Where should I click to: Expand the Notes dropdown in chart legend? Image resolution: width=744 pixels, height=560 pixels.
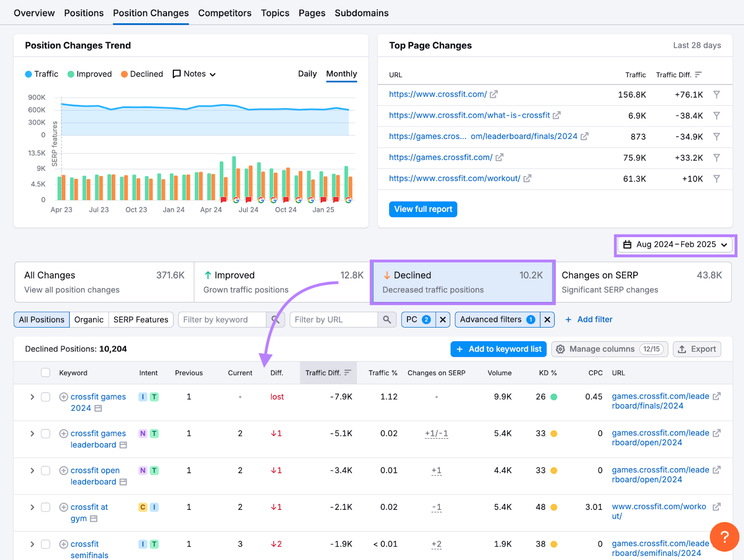click(213, 74)
